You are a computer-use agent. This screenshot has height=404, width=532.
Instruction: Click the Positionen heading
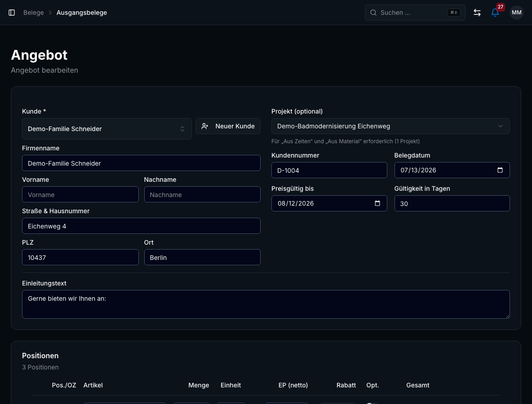coord(40,356)
